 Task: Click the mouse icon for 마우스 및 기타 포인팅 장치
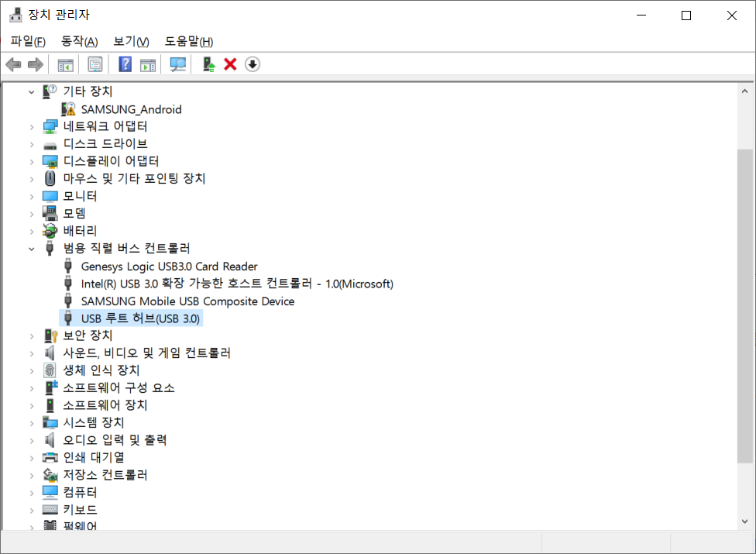(50, 178)
